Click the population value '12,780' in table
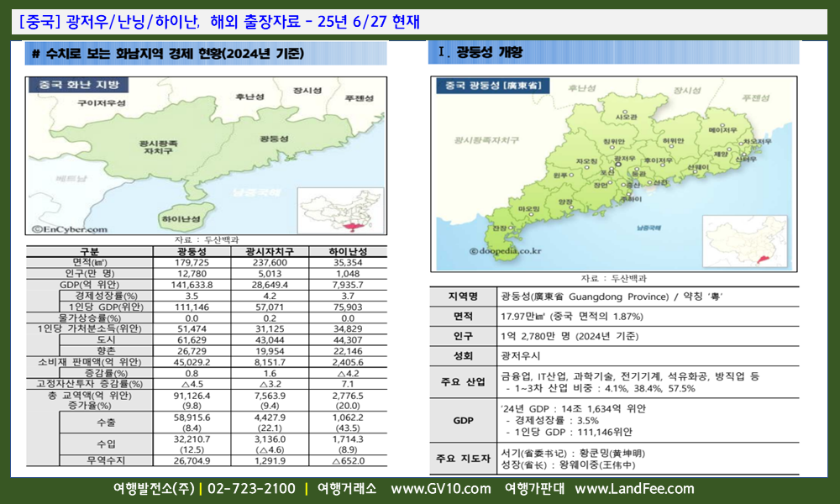The height and width of the screenshot is (504, 840). [x=192, y=274]
